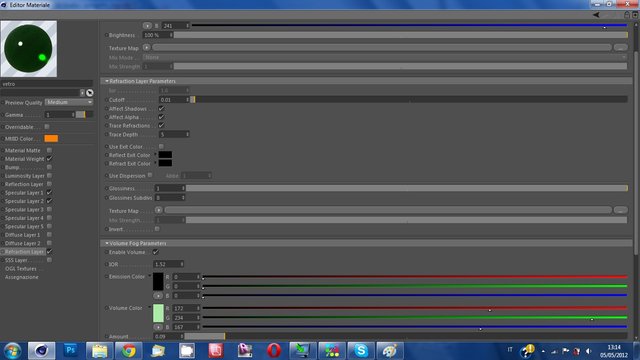640x360 pixels.
Task: Open the small arrow dropdown beside the picker icon
Action: pos(82,93)
